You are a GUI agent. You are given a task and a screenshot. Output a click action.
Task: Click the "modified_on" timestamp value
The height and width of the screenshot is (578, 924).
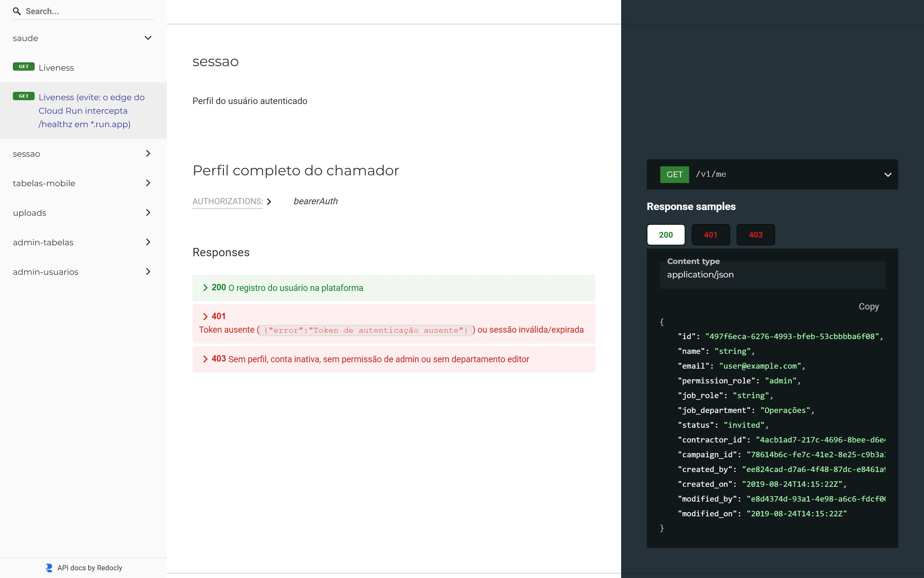[x=797, y=514]
